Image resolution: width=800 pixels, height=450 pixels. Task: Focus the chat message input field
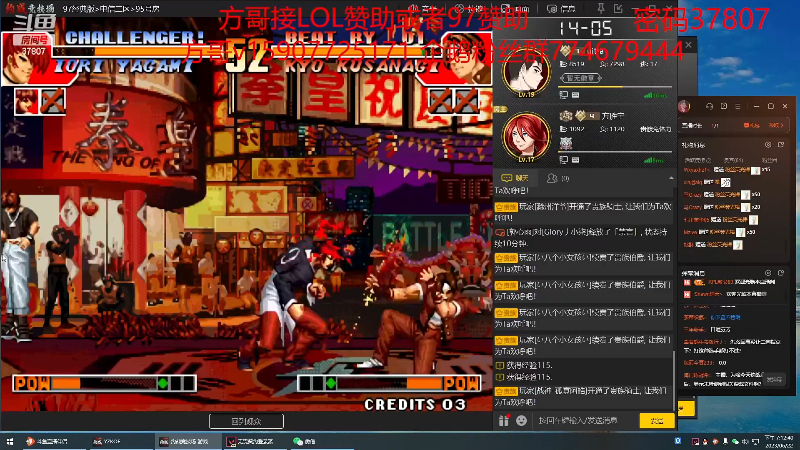coord(586,420)
